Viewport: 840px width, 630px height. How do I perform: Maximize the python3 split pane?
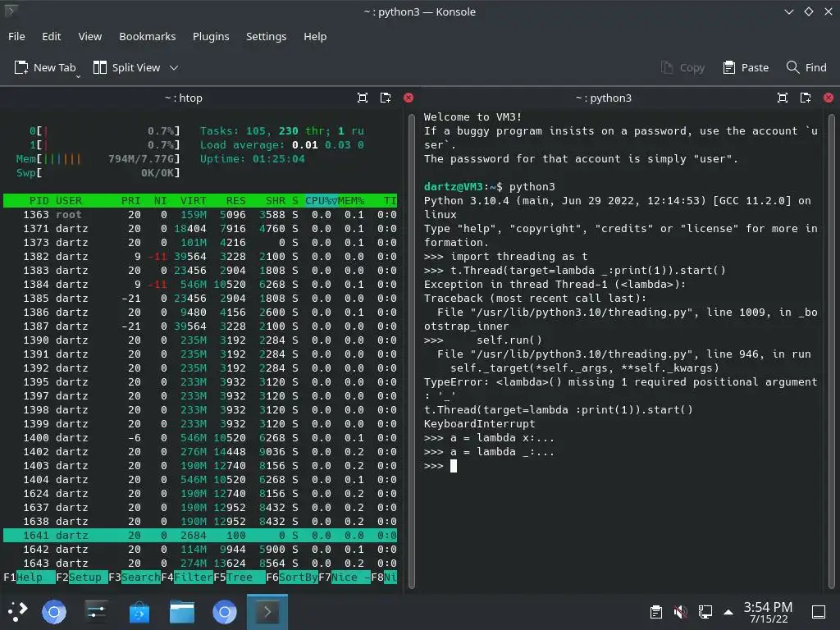point(783,98)
